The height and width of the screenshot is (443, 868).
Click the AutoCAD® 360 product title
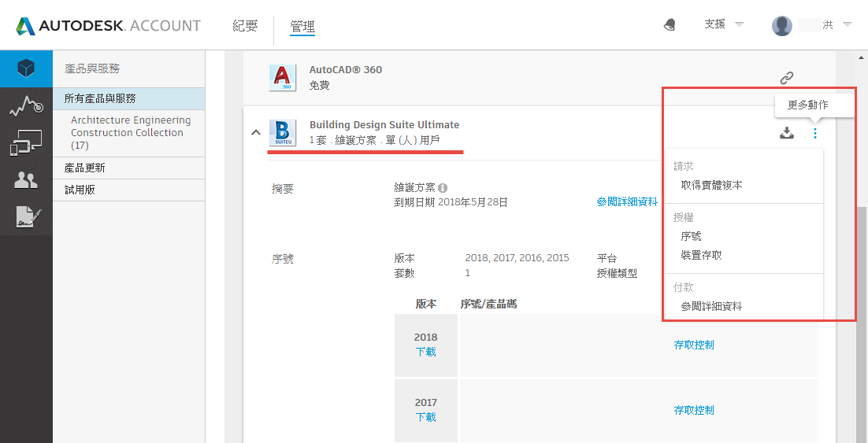346,70
